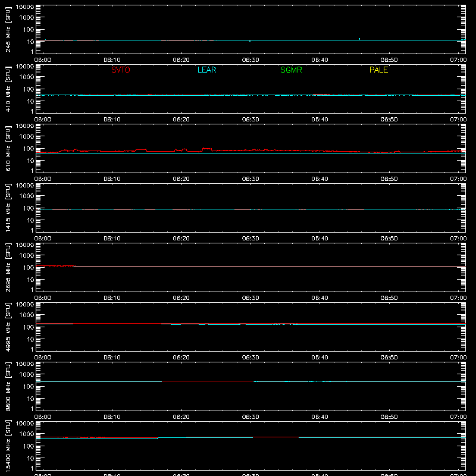The height and width of the screenshot is (476, 476).
Task: Select the 1415 MHz [SFU] axis title
Action: [x=8, y=208]
